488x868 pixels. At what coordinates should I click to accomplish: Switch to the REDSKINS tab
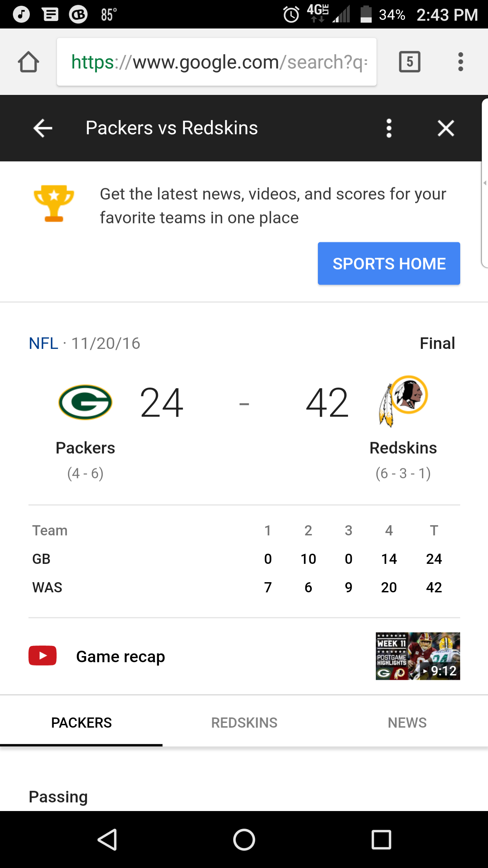point(244,722)
